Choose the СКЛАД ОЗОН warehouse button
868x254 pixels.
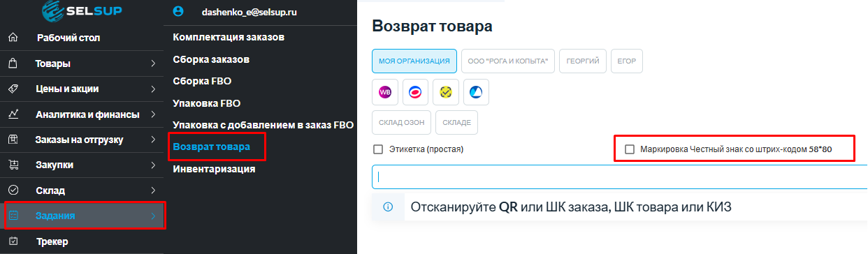pyautogui.click(x=402, y=123)
